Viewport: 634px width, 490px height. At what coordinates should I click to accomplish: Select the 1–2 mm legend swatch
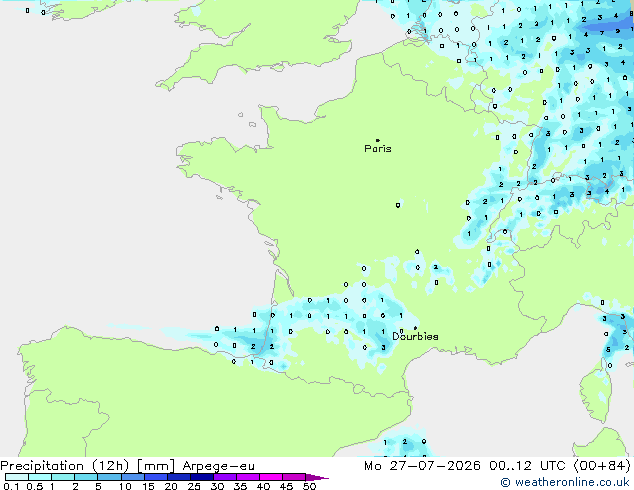pos(63,477)
